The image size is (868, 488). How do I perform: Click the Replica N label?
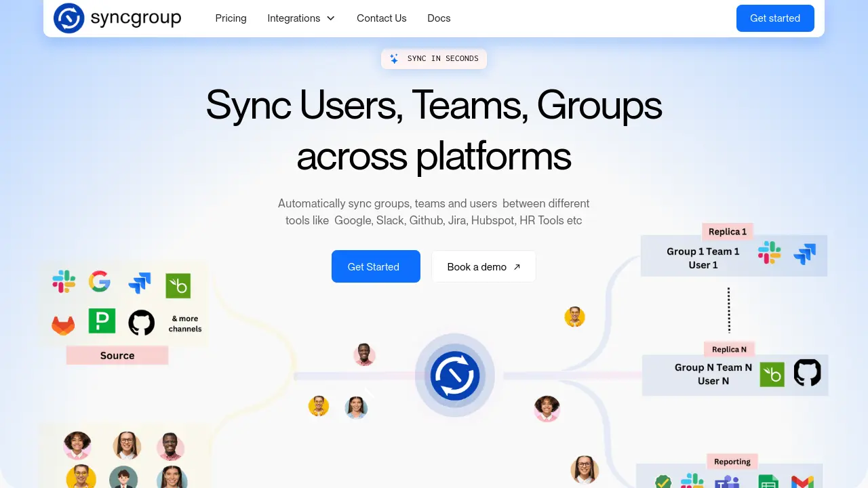coord(729,350)
